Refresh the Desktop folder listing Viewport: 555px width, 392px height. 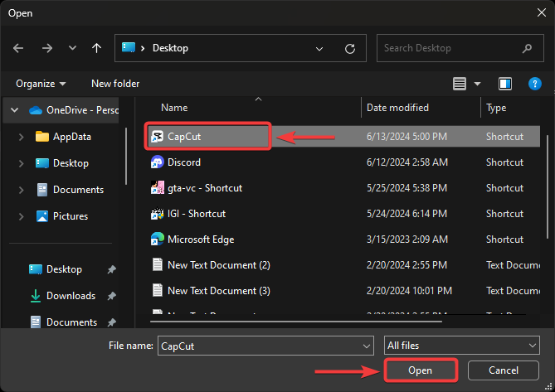pyautogui.click(x=350, y=48)
